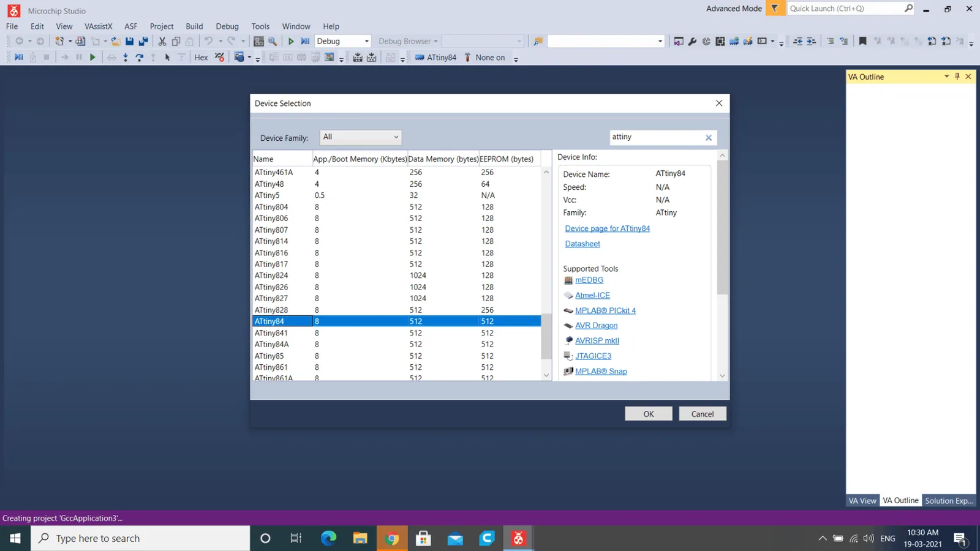
Task: Click the Save All icon
Action: [x=143, y=41]
